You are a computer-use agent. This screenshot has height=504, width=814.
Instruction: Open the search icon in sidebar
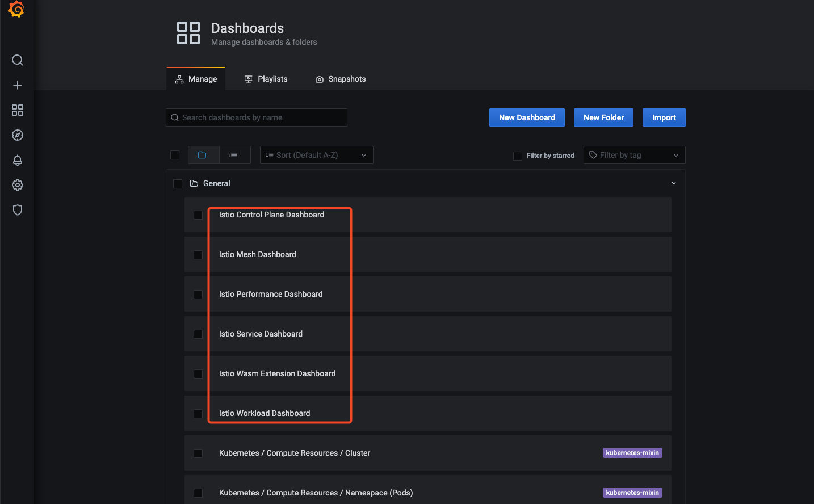click(18, 60)
